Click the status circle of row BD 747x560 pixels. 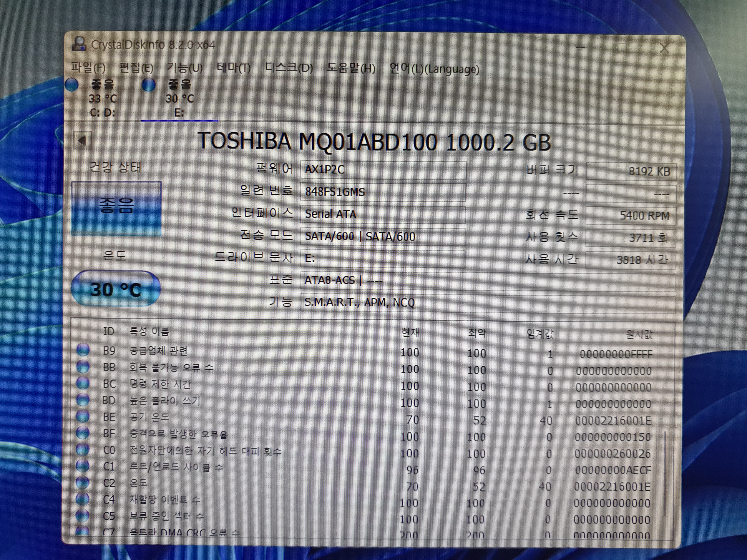pos(83,400)
